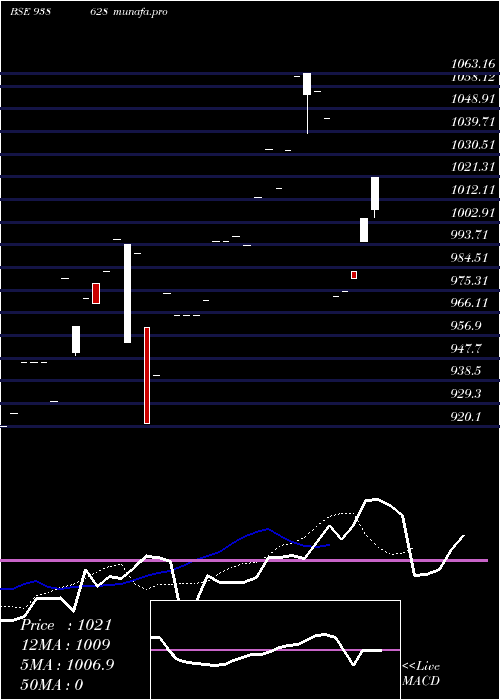Click the price label 1063.16
Screen dimensions: 500x700
pyautogui.click(x=473, y=64)
